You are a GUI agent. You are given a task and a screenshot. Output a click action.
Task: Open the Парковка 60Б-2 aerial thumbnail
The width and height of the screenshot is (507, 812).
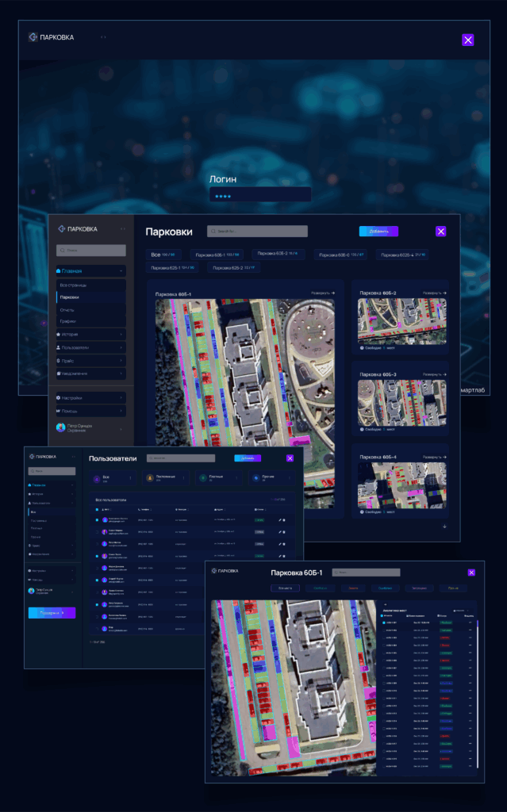tap(401, 321)
